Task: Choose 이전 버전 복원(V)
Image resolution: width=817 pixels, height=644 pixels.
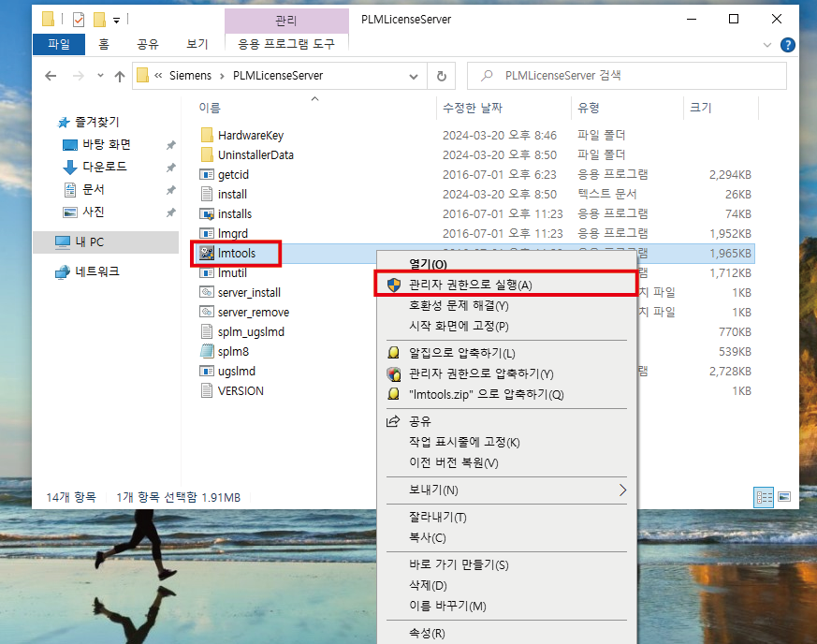Action: click(506, 462)
